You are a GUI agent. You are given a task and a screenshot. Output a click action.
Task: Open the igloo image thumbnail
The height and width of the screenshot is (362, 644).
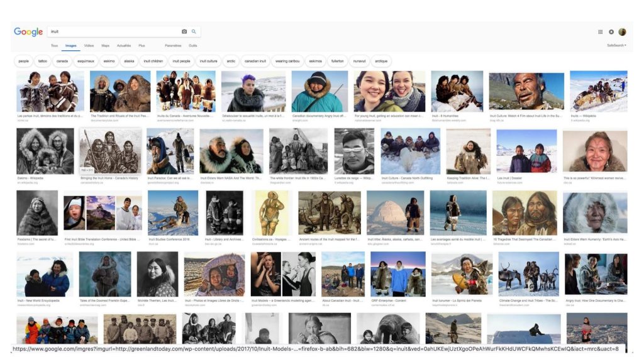click(x=395, y=212)
